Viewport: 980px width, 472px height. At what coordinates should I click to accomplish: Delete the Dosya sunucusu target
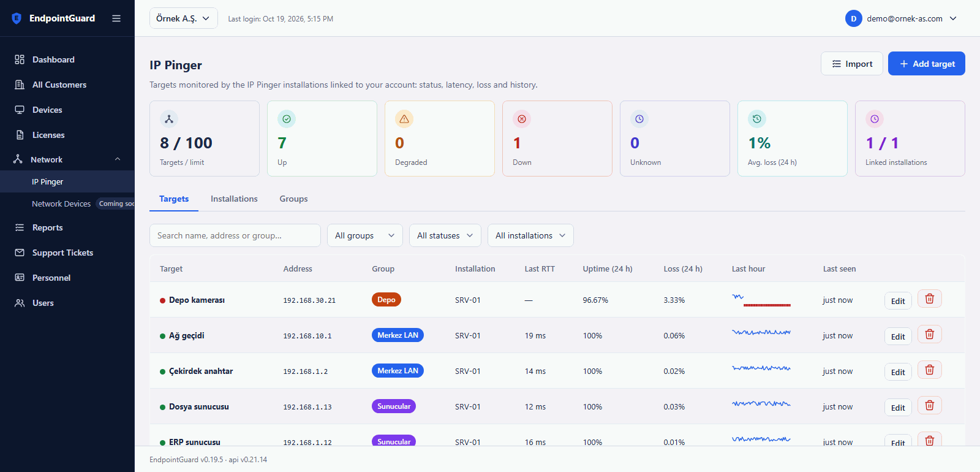[x=930, y=406]
